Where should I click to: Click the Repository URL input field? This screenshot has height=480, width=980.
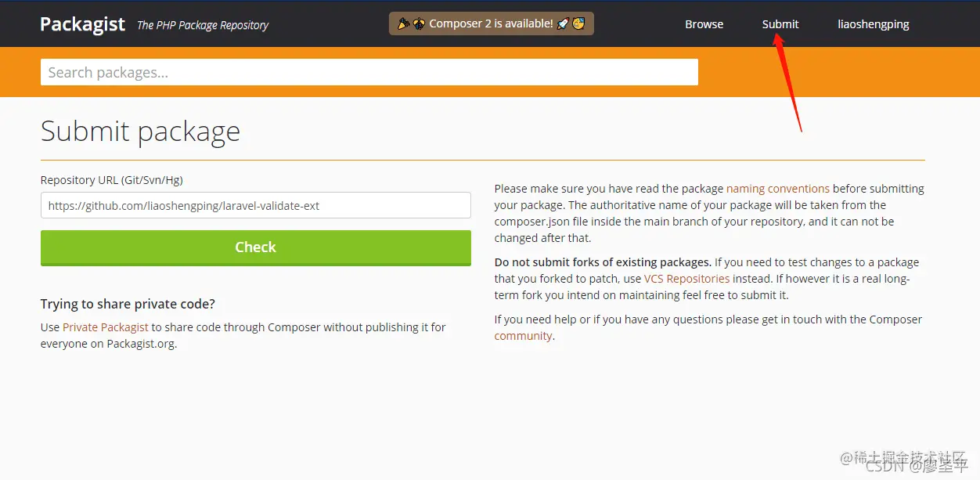tap(256, 205)
